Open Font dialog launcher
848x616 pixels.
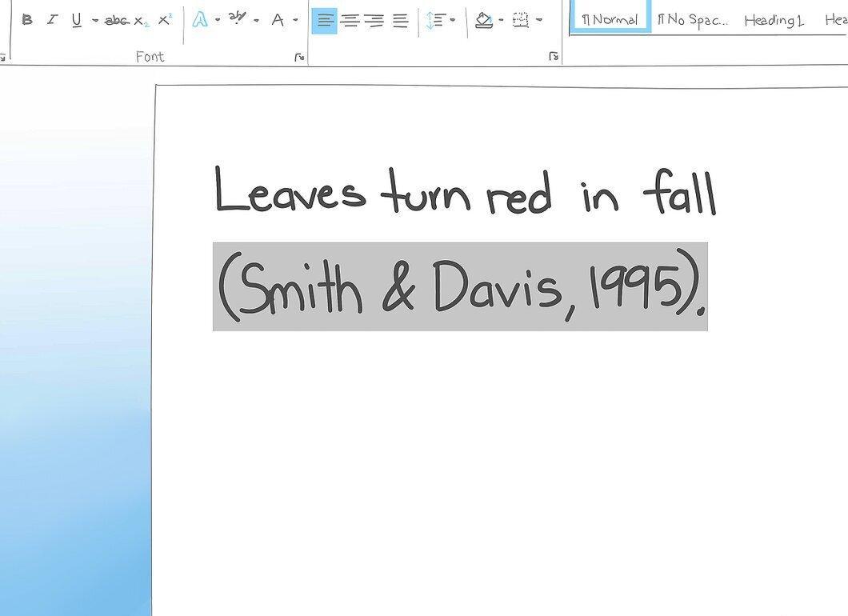coord(299,57)
